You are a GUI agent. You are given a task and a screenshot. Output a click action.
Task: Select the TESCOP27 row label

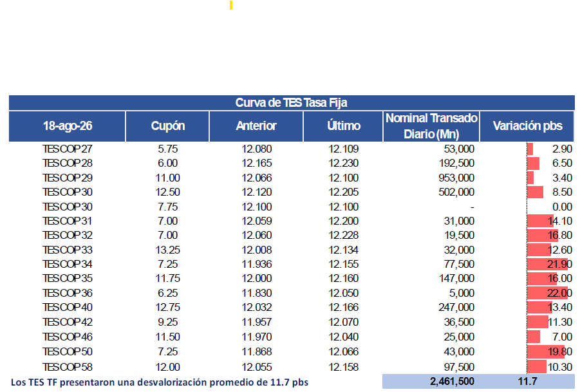click(68, 149)
